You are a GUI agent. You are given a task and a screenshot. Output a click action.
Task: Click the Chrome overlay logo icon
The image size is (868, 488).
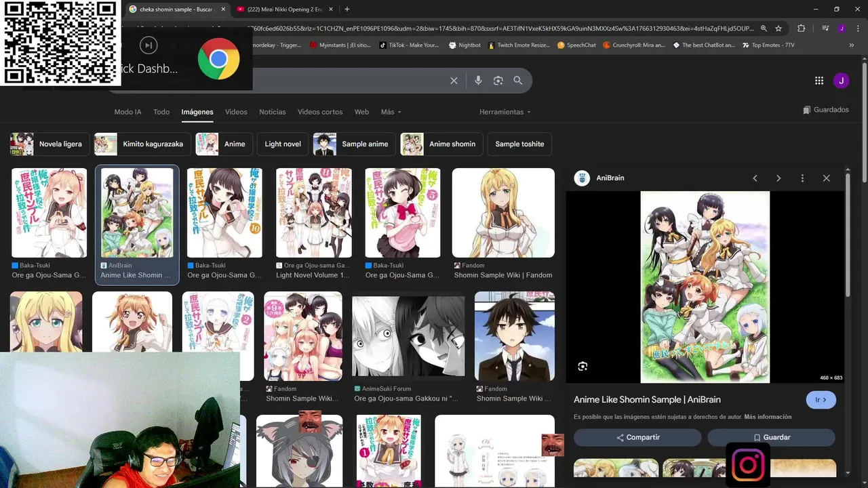coord(218,59)
